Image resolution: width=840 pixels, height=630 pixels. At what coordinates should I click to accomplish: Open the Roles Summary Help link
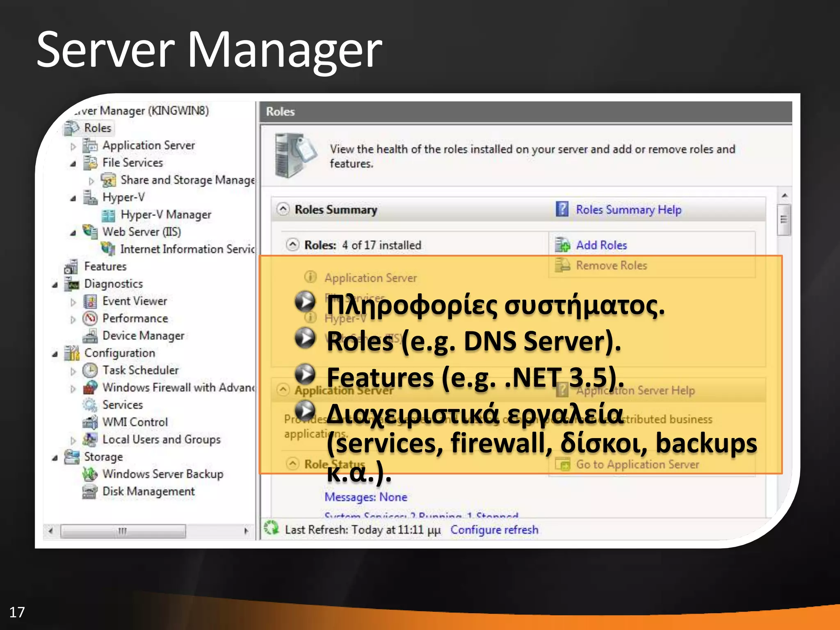[628, 210]
